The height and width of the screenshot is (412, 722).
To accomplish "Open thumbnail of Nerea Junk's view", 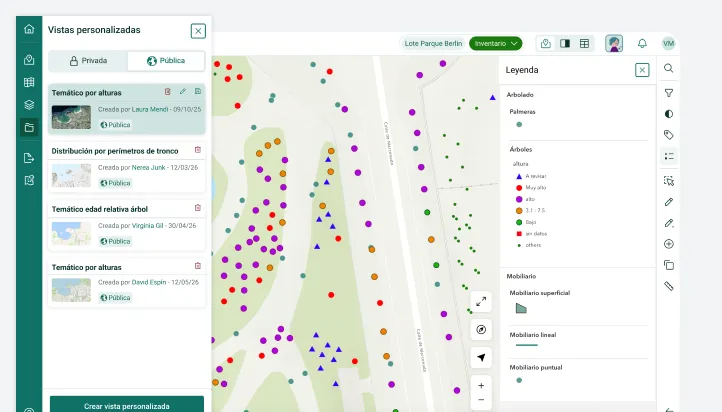I will 71,175.
